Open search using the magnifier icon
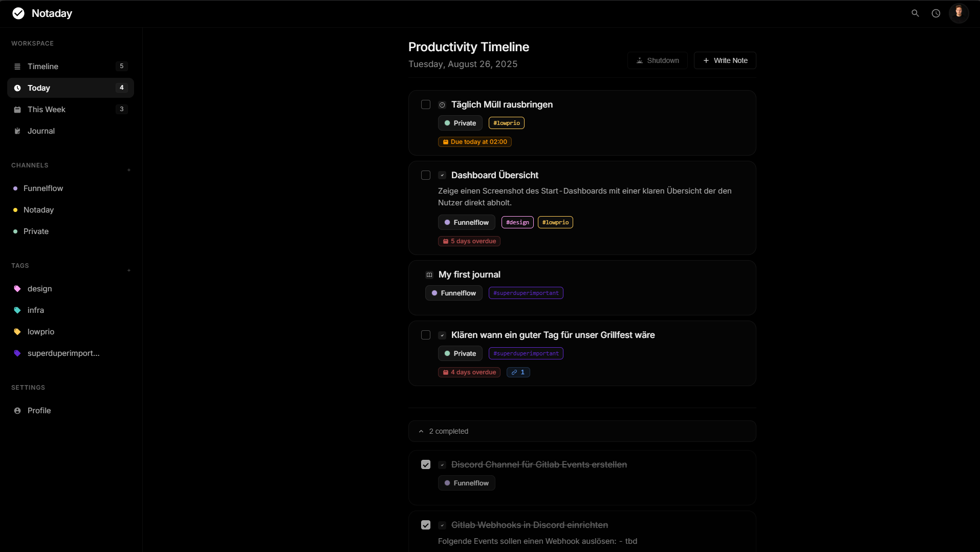 point(915,13)
